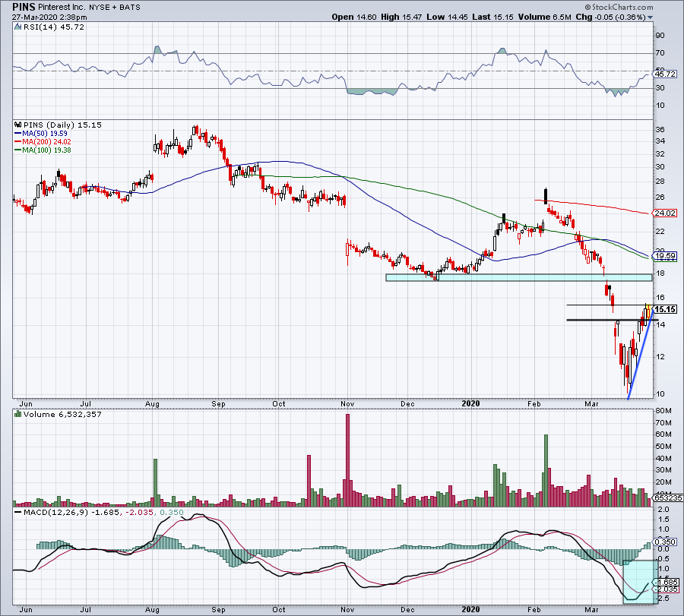
Task: Click the 0.350 MACD histogram axis tag
Action: point(666,542)
